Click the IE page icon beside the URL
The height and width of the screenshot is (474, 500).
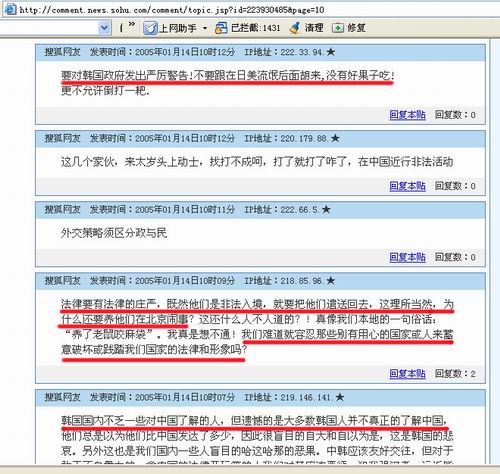pyautogui.click(x=10, y=9)
